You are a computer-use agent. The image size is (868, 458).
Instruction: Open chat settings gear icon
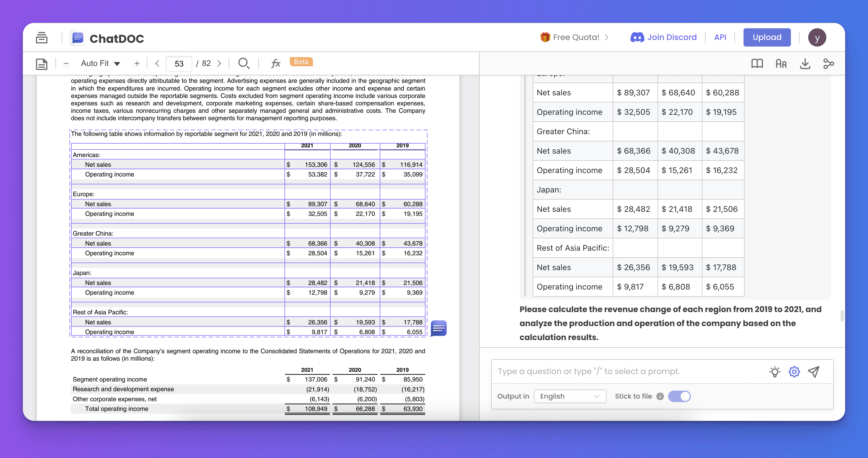794,371
